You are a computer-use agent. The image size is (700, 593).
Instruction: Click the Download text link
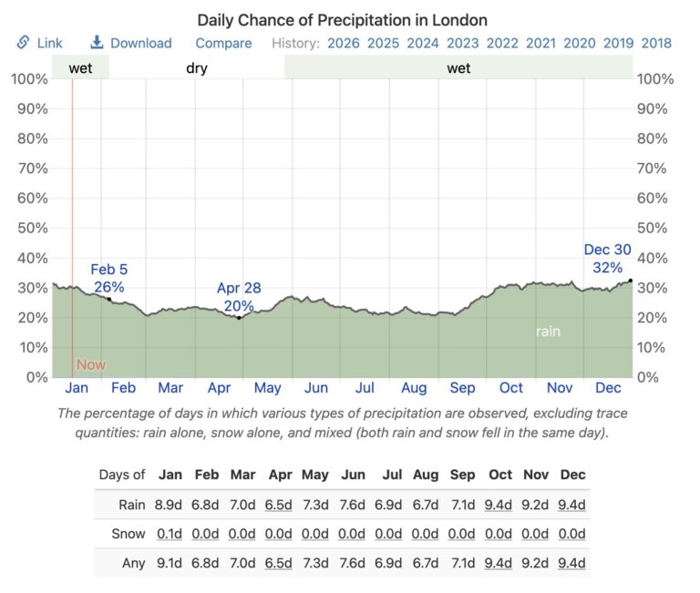click(x=141, y=43)
